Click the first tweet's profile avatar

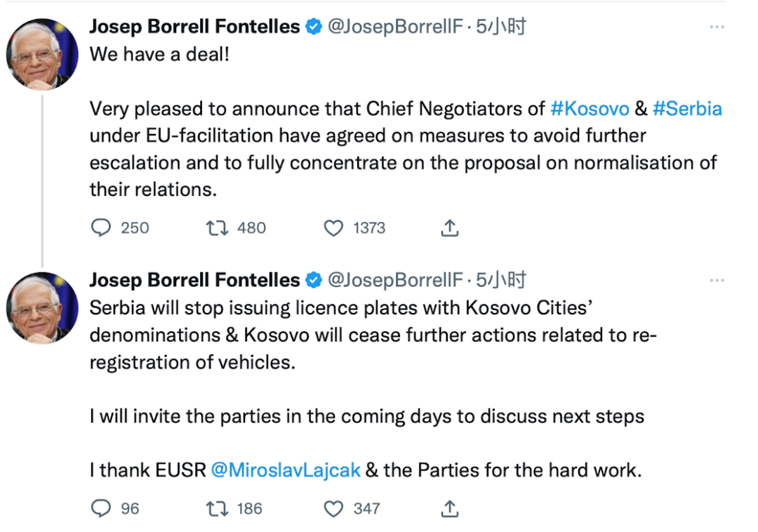click(42, 54)
